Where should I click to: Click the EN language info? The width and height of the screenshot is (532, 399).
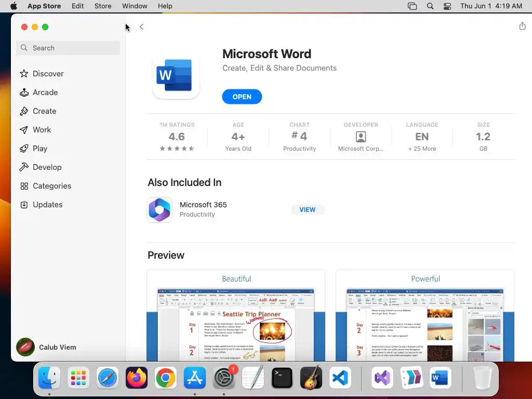pos(422,137)
